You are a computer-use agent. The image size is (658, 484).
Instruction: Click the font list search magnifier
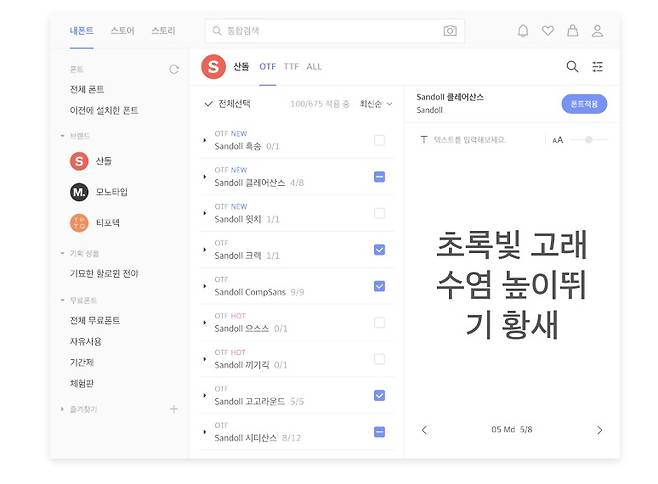tap(572, 67)
